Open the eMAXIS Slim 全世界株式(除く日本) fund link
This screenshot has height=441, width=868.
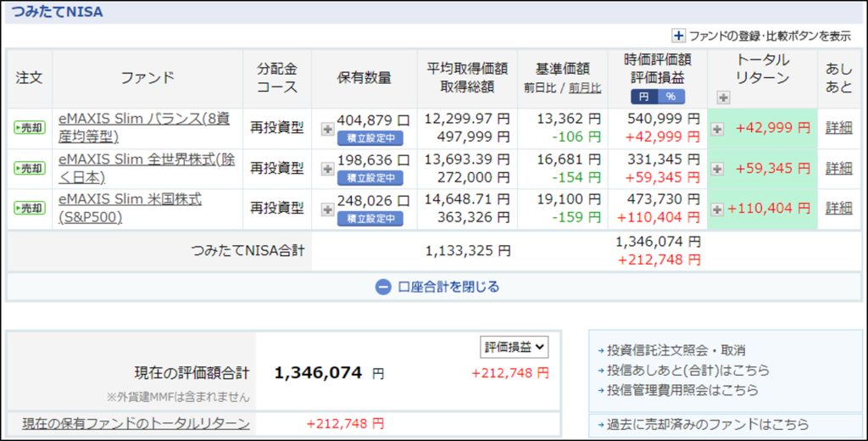click(x=147, y=168)
